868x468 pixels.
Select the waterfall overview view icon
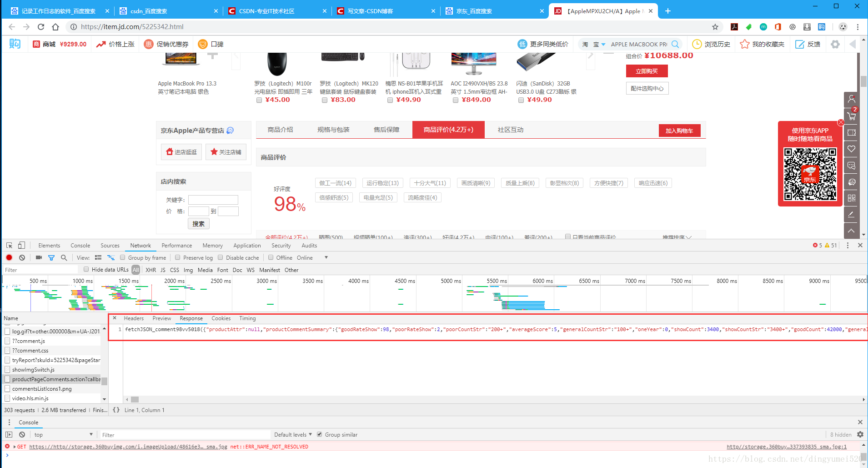coord(111,257)
